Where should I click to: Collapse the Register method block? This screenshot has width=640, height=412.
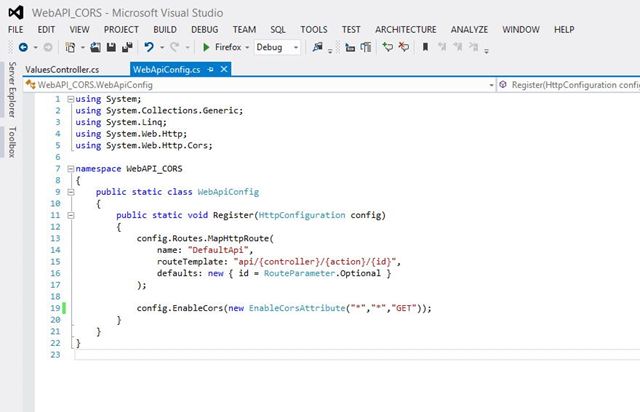pos(71,215)
